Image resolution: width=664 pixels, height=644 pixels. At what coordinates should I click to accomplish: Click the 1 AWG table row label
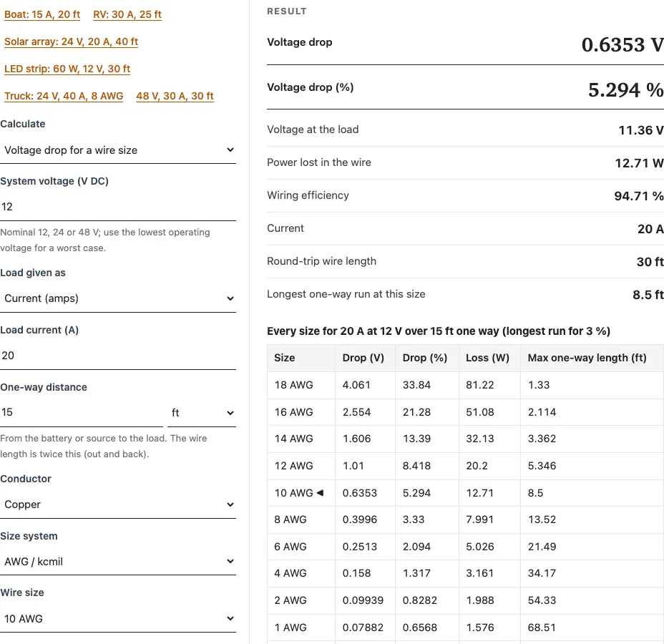290,628
